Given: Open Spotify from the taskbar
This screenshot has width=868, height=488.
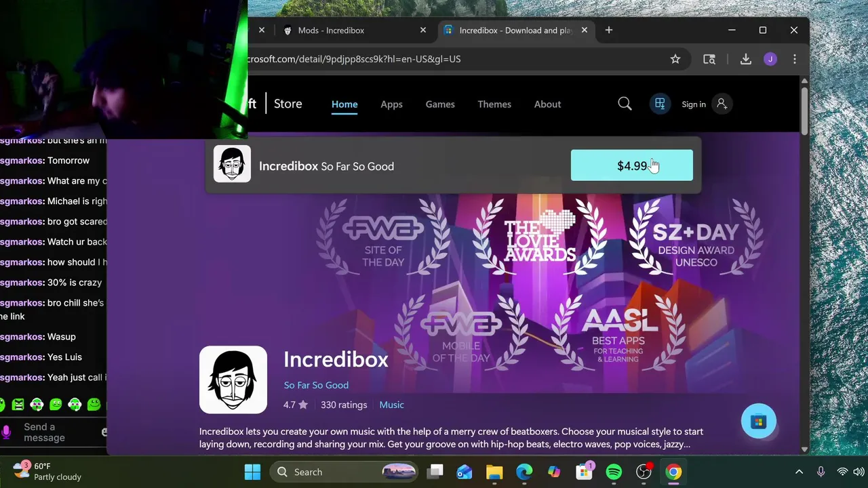Looking at the screenshot, I should click(x=614, y=472).
